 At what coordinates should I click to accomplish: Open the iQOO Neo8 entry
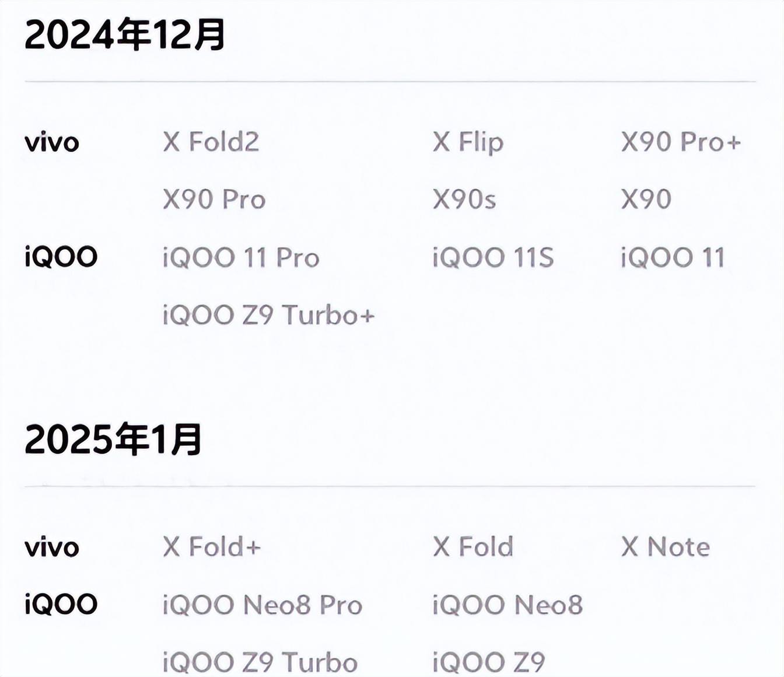tap(508, 605)
